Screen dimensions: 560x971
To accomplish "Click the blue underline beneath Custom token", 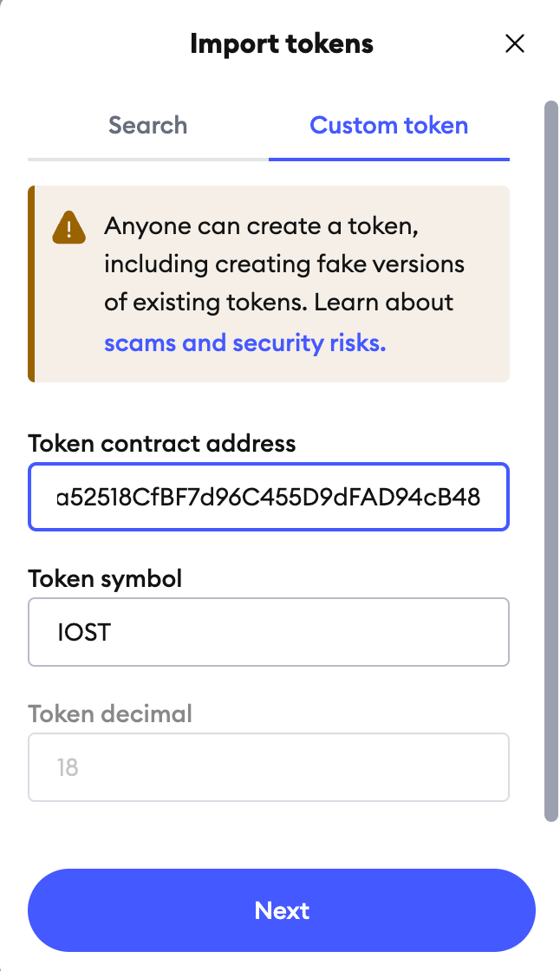I will (389, 160).
